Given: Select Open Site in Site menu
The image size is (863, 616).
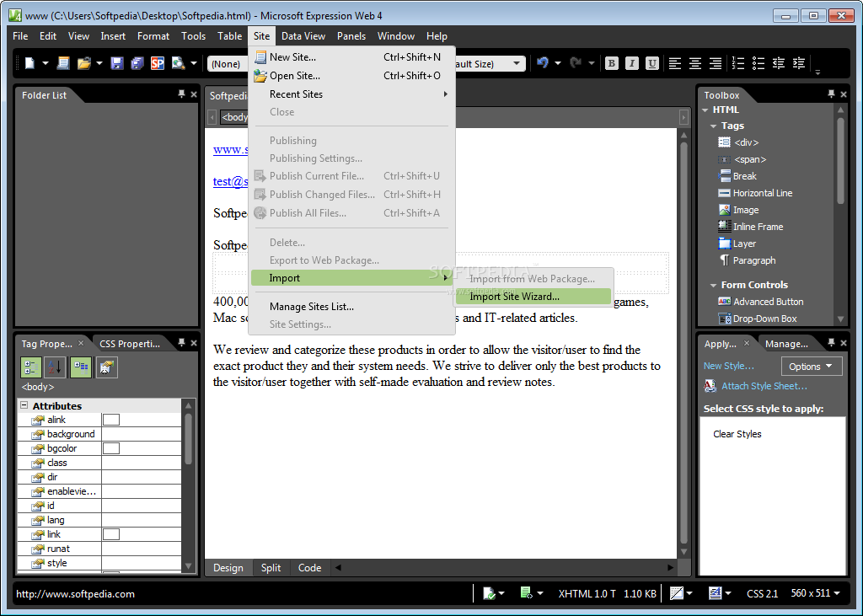Looking at the screenshot, I should [351, 76].
